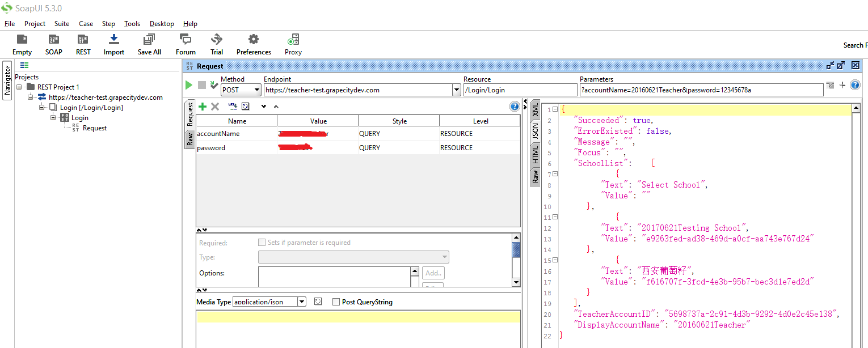Select the password parameter name cell

pos(237,148)
